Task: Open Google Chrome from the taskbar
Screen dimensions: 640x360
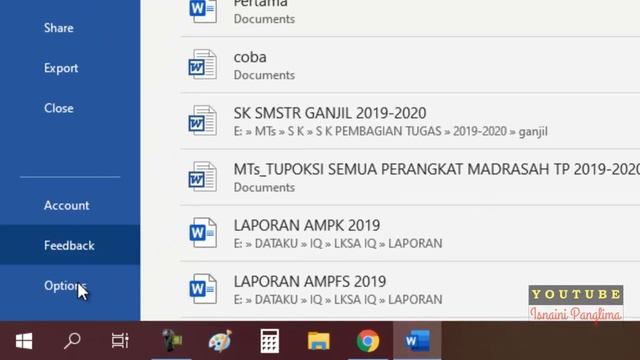Action: (368, 341)
